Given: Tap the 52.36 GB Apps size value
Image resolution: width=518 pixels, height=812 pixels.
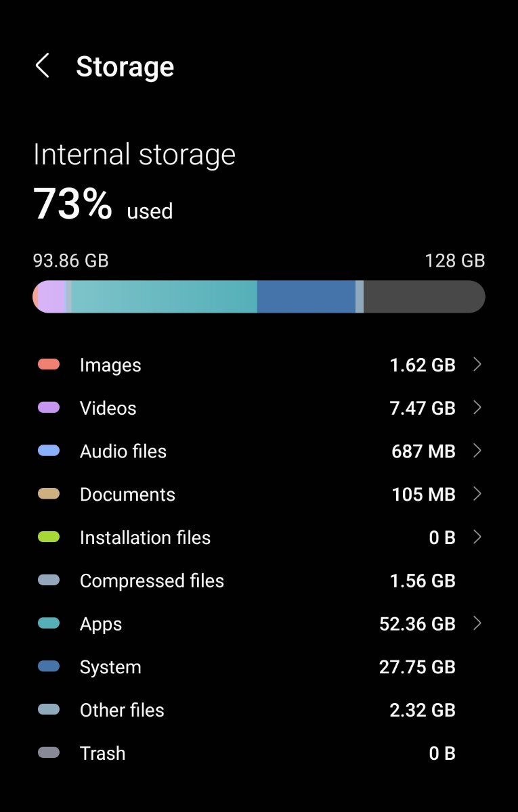Looking at the screenshot, I should [417, 624].
